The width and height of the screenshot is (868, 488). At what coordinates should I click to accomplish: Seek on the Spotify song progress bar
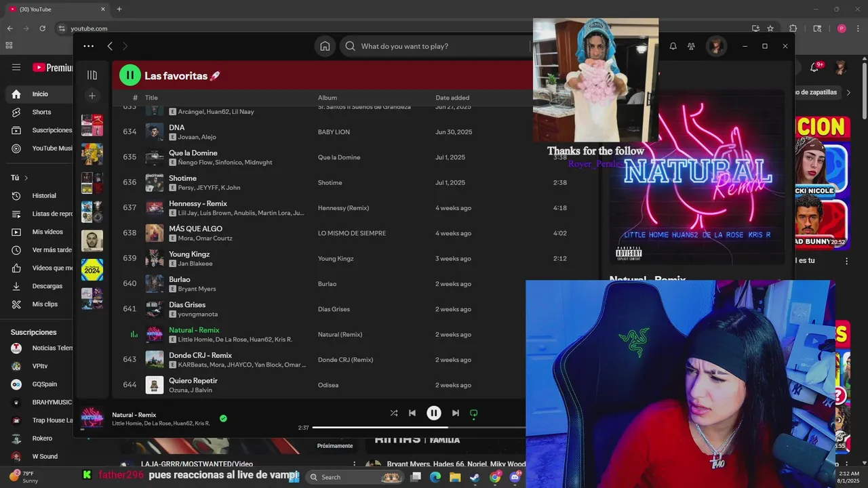pos(418,428)
